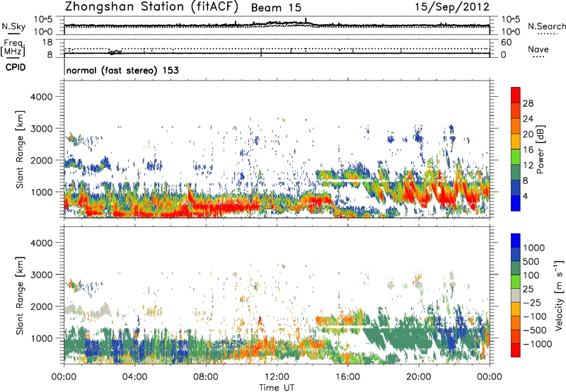Click the 'Power [dB]' colorbar title

tap(540, 149)
